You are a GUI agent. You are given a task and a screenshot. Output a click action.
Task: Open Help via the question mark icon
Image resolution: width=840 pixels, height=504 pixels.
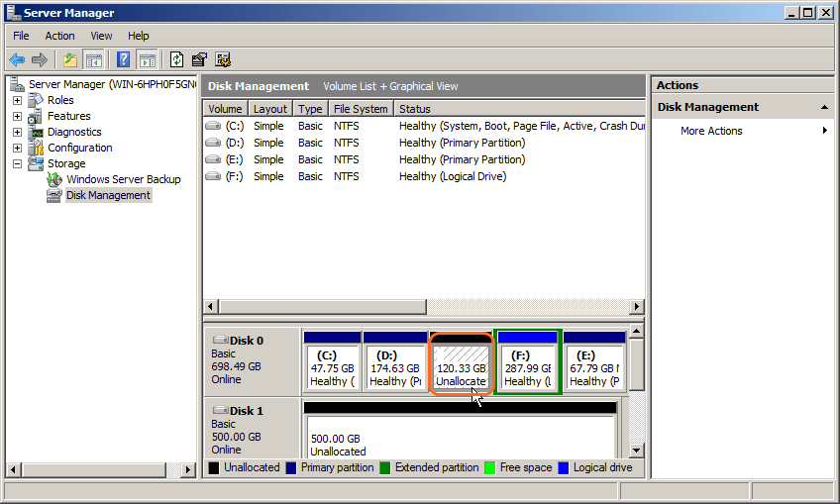(123, 59)
